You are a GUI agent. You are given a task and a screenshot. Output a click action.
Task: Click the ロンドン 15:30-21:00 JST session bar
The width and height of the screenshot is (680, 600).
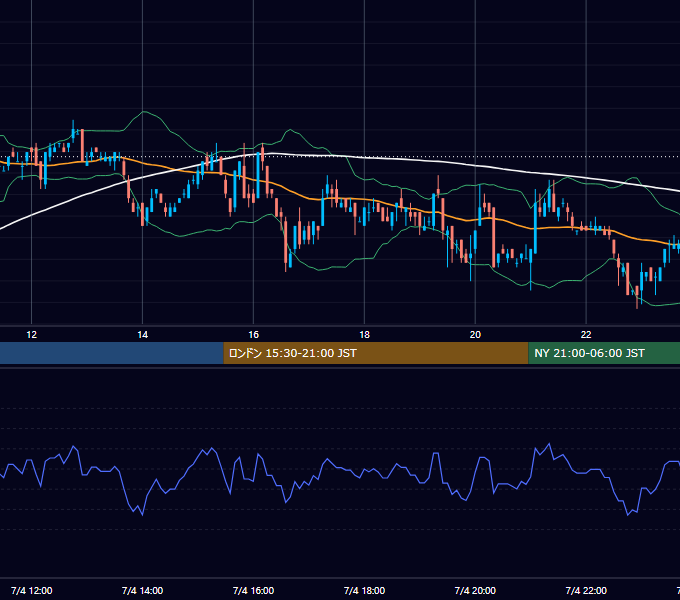376,353
